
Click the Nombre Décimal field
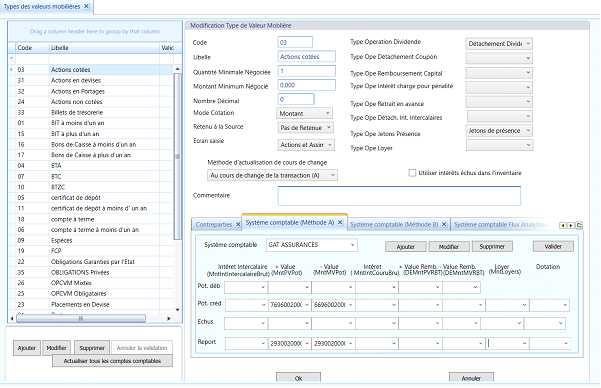(296, 99)
